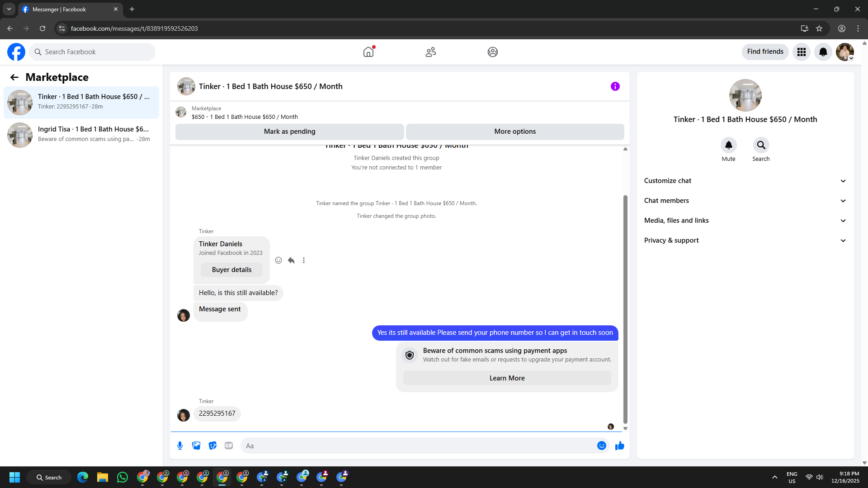This screenshot has width=868, height=488.
Task: Go to the Home feed icon
Action: point(368,52)
